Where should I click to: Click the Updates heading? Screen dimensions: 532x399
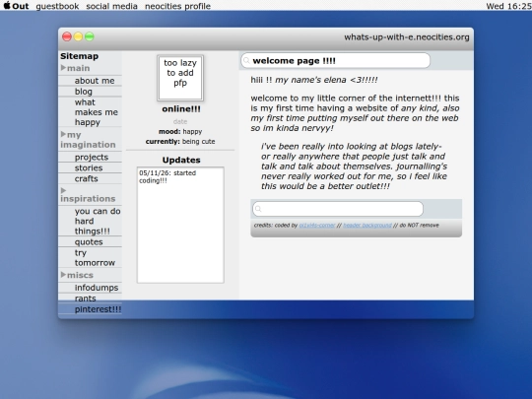click(x=181, y=160)
